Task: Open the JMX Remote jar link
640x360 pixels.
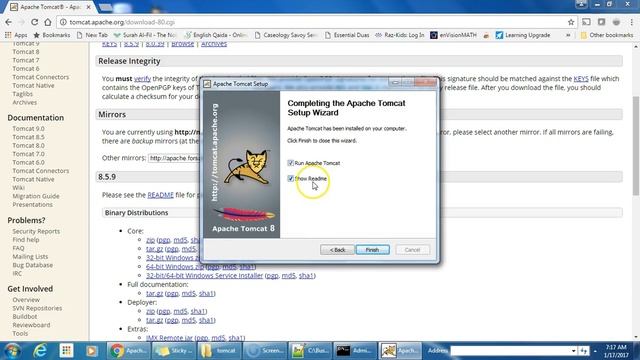Action: point(169,338)
